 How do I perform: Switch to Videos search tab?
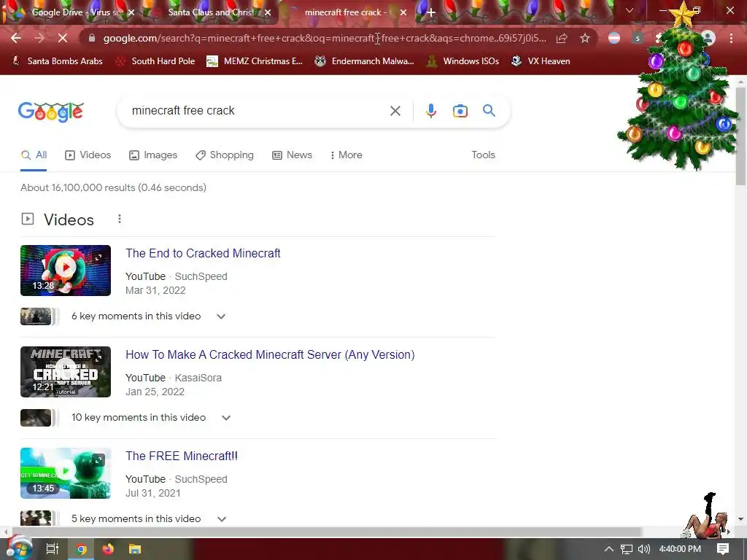(88, 155)
